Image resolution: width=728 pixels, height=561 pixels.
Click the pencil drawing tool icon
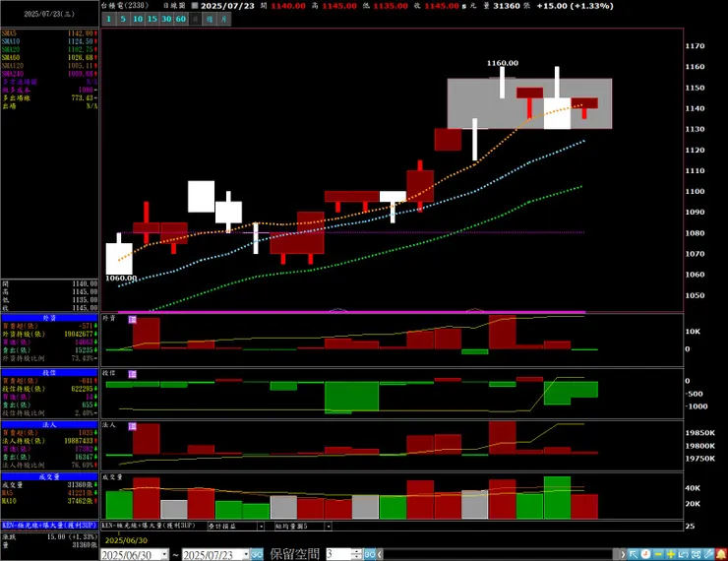(x=708, y=554)
